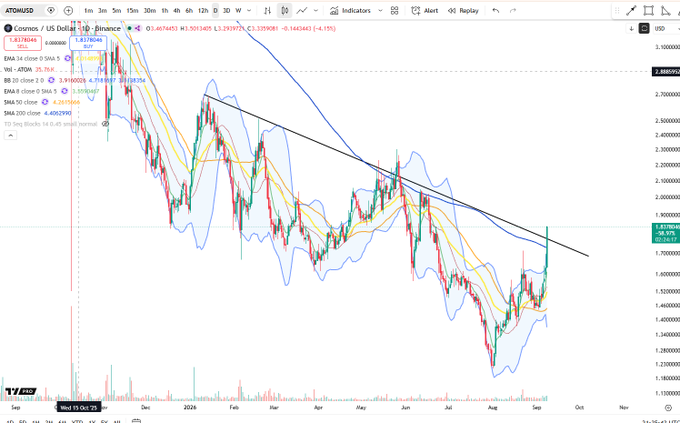Image resolution: width=680 pixels, height=423 pixels.
Task: Expand the timeframe list chevron after W
Action: click(x=249, y=10)
